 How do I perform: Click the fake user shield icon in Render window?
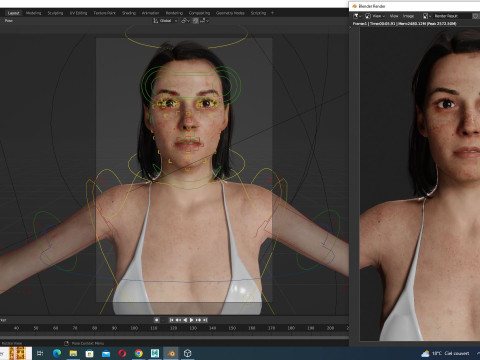(x=476, y=16)
